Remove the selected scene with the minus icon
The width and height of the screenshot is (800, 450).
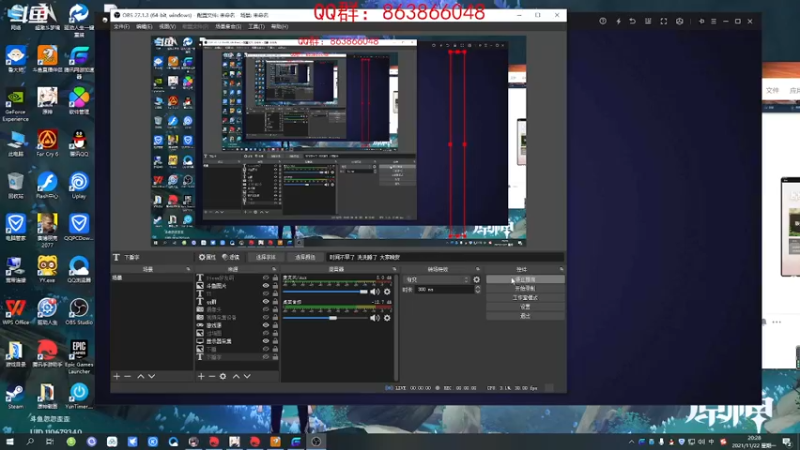click(x=128, y=376)
